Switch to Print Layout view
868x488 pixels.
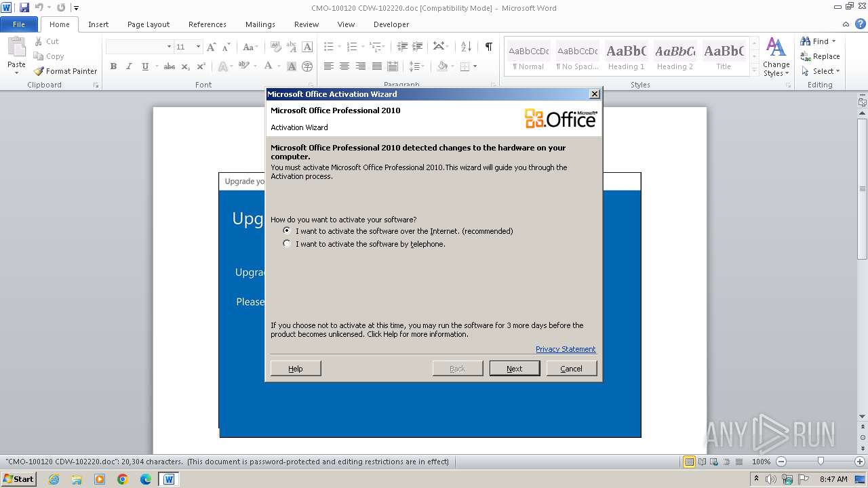(x=689, y=462)
